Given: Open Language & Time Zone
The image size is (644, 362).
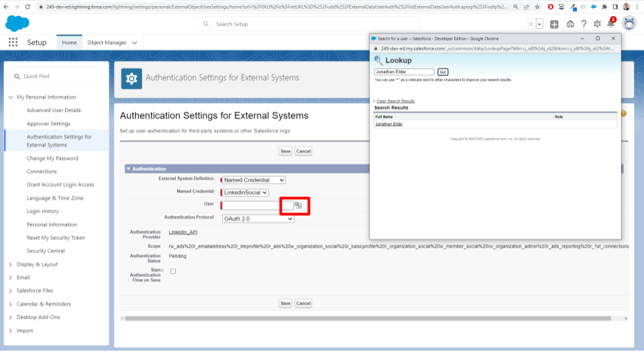Looking at the screenshot, I should pos(55,198).
